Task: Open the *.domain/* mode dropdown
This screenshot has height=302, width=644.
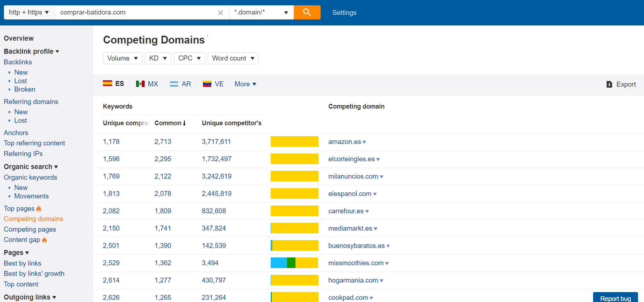Action: click(261, 12)
